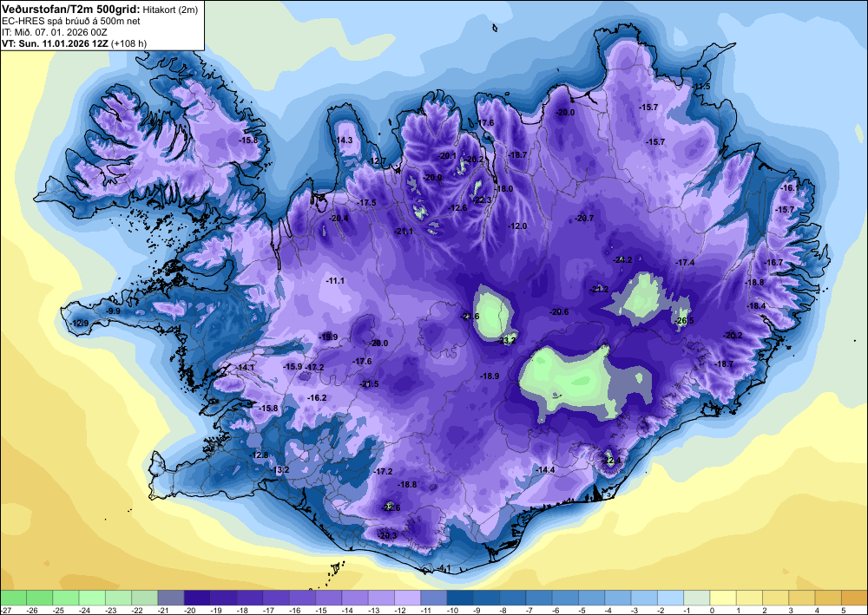
Task: Click the -17.4 temperature value
Action: coord(685,263)
